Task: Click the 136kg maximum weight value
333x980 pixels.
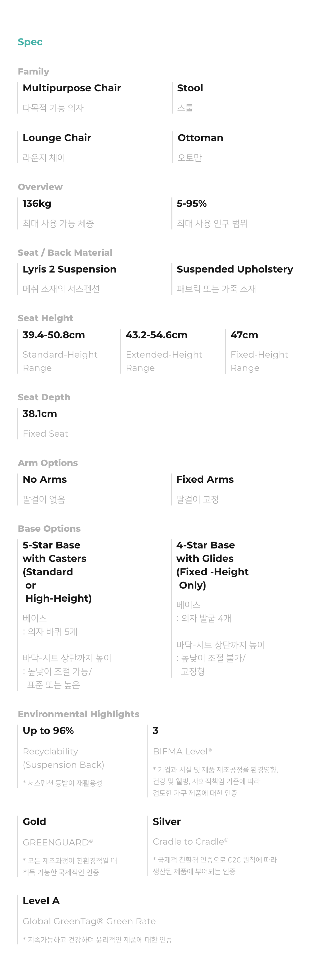Action: [37, 203]
